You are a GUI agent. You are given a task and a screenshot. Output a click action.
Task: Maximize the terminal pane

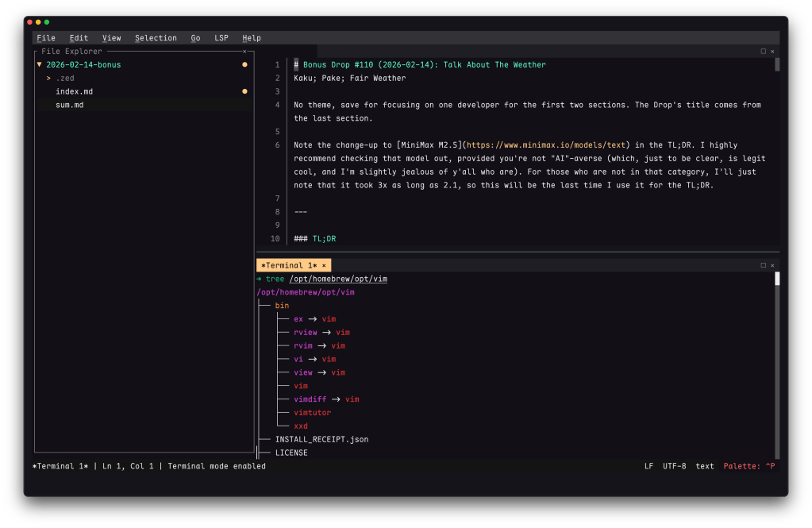pyautogui.click(x=764, y=265)
